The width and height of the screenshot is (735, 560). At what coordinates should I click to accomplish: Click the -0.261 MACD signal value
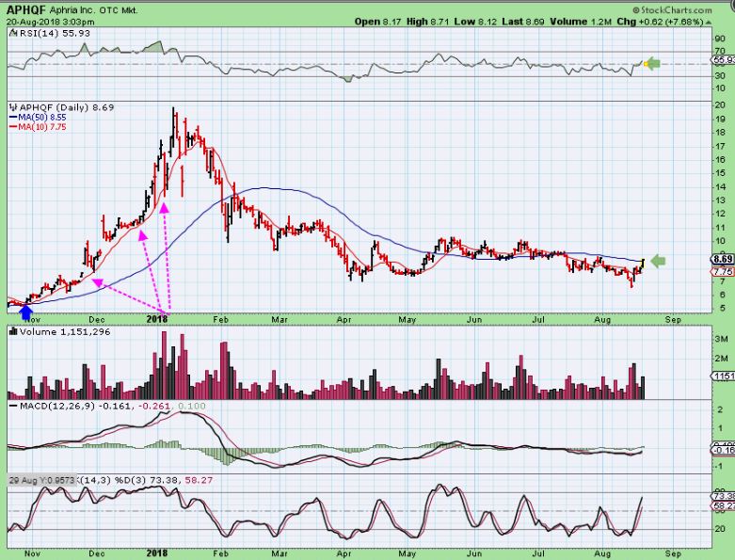(x=154, y=406)
